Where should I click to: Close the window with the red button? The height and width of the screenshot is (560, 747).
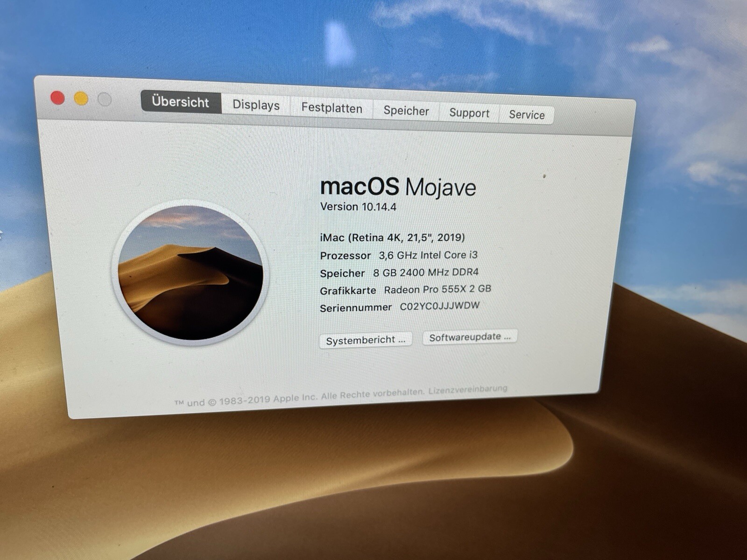click(x=57, y=98)
